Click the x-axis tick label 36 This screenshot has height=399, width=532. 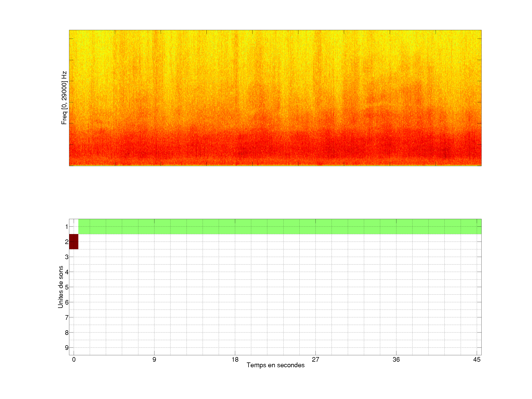pos(396,359)
